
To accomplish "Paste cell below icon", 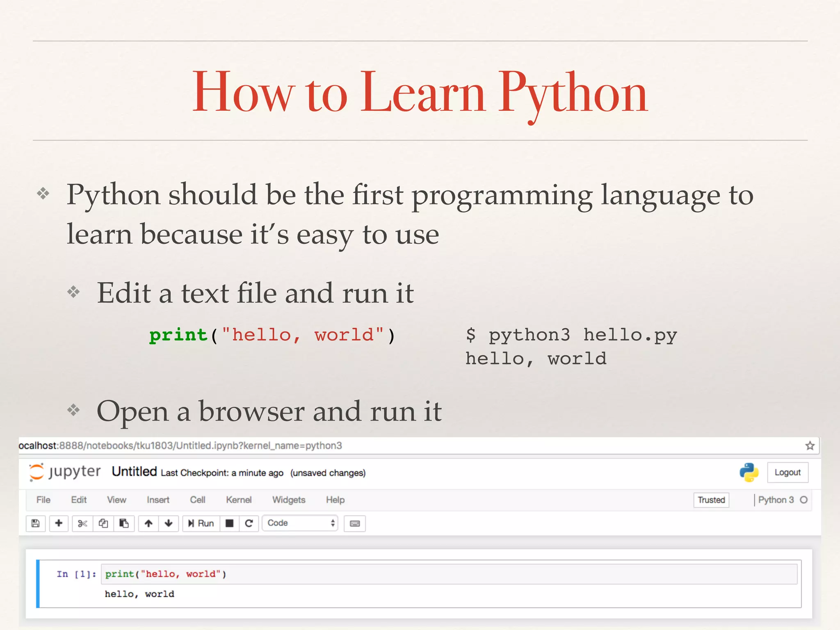I will point(124,523).
